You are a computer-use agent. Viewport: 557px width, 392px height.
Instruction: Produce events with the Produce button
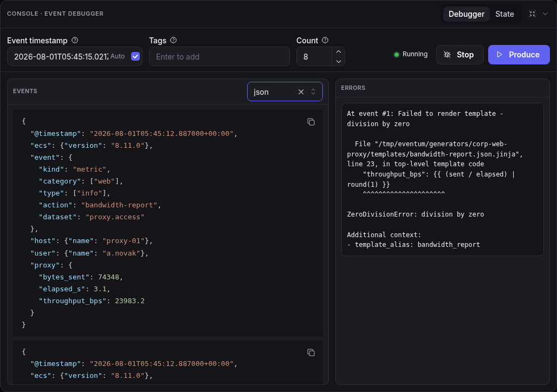coord(519,55)
